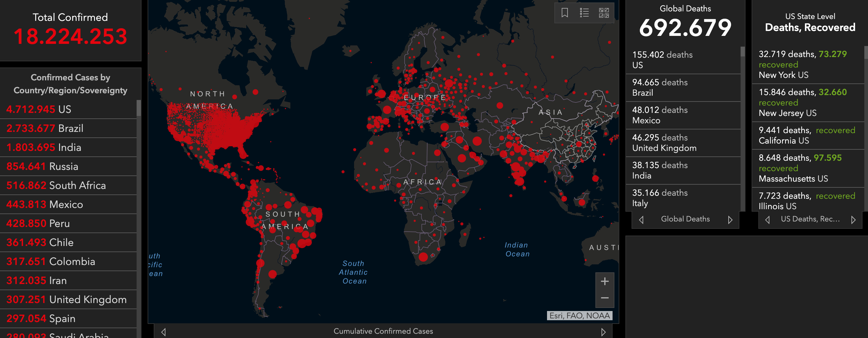The width and height of the screenshot is (868, 338).
Task: Go to previous Global Deaths panel
Action: coord(641,220)
